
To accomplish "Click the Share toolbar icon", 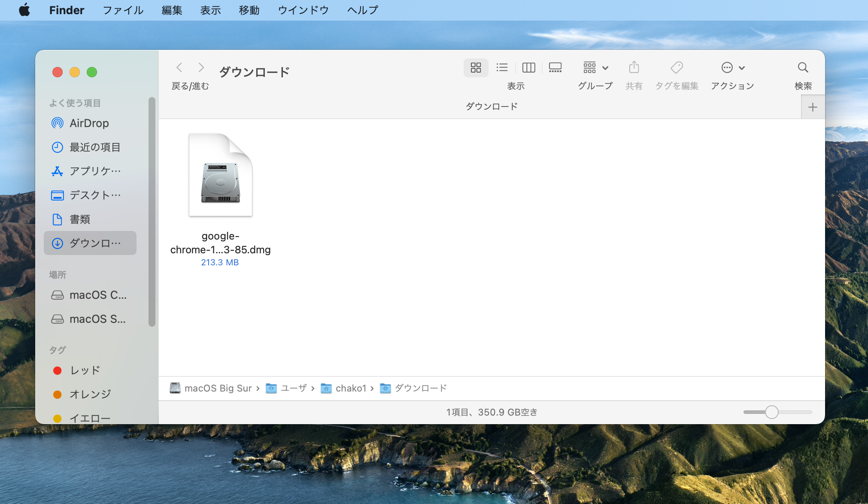I will pyautogui.click(x=634, y=68).
